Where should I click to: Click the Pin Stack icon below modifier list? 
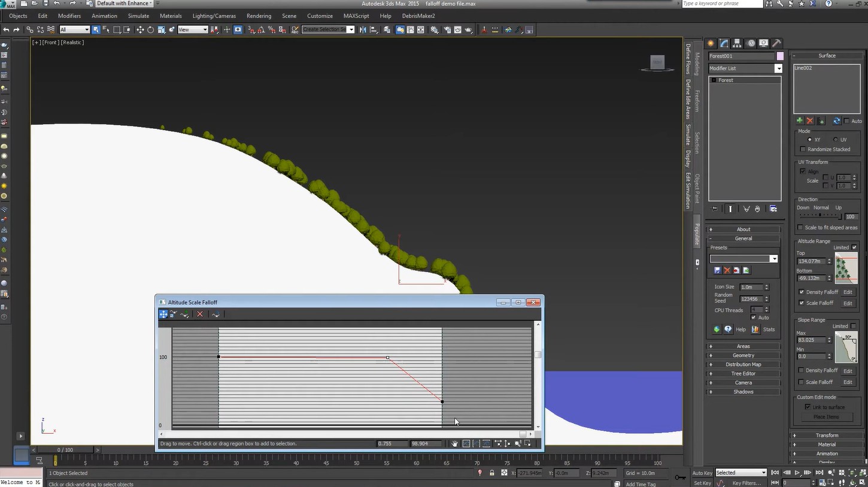coord(715,209)
